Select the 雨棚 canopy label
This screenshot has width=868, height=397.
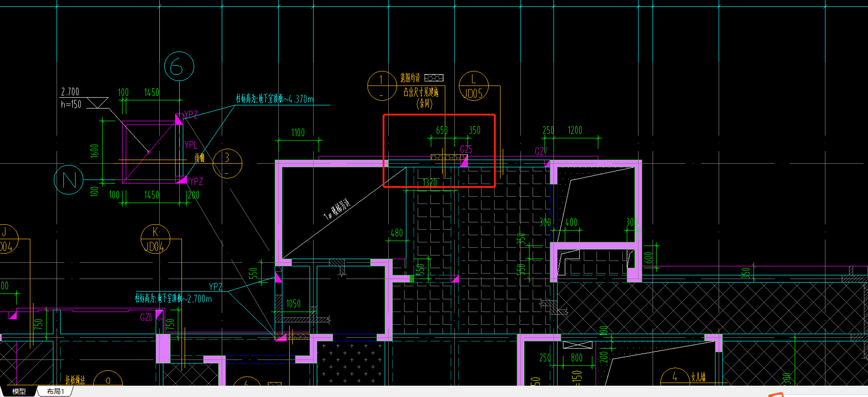click(200, 157)
